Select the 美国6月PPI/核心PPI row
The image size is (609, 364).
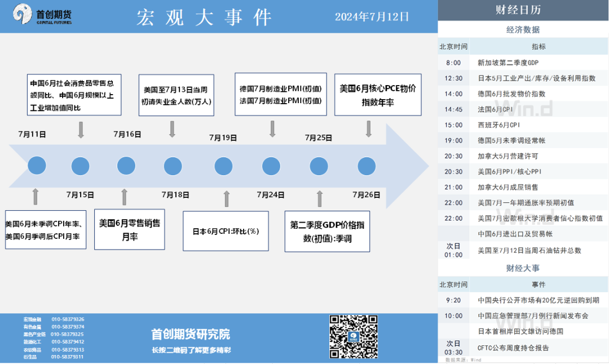point(523,171)
